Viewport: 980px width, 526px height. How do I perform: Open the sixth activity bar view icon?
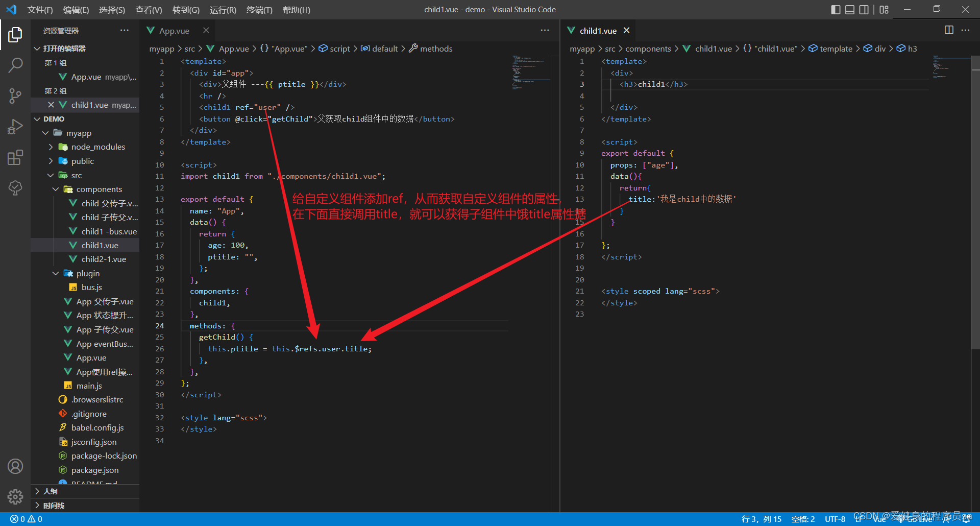pos(15,188)
